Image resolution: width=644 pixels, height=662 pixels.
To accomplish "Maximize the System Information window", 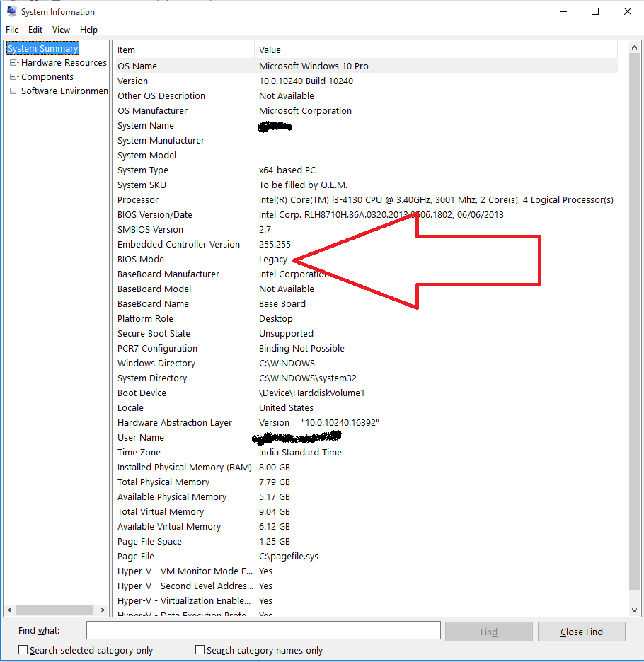I will [595, 11].
